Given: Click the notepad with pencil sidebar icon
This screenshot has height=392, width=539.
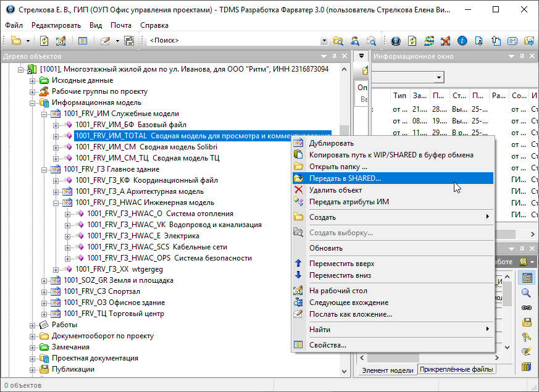Looking at the screenshot, I should coord(527,352).
